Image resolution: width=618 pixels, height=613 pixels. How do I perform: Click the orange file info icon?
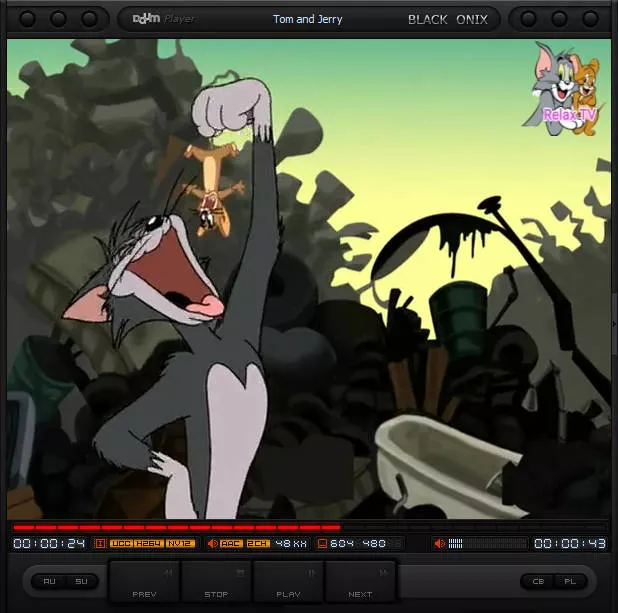[x=100, y=544]
